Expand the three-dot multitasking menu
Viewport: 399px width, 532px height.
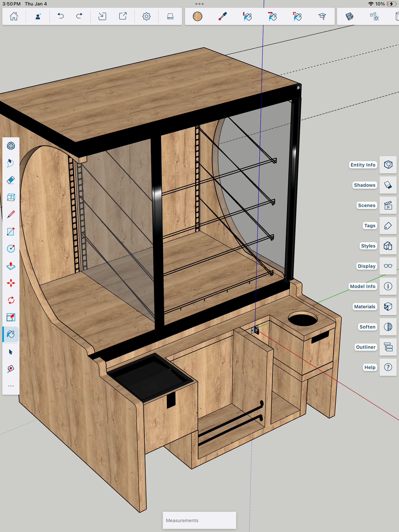point(199,4)
